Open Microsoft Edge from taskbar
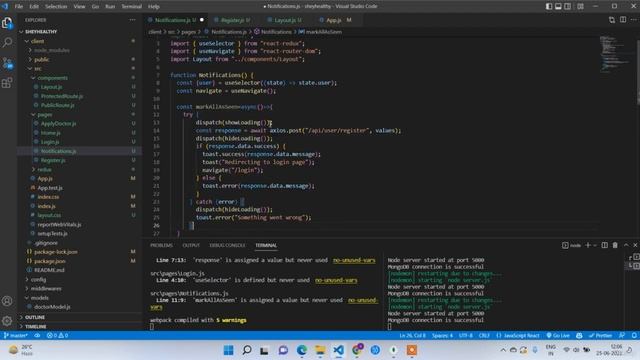Image resolution: width=640 pixels, height=360 pixels. click(302, 350)
